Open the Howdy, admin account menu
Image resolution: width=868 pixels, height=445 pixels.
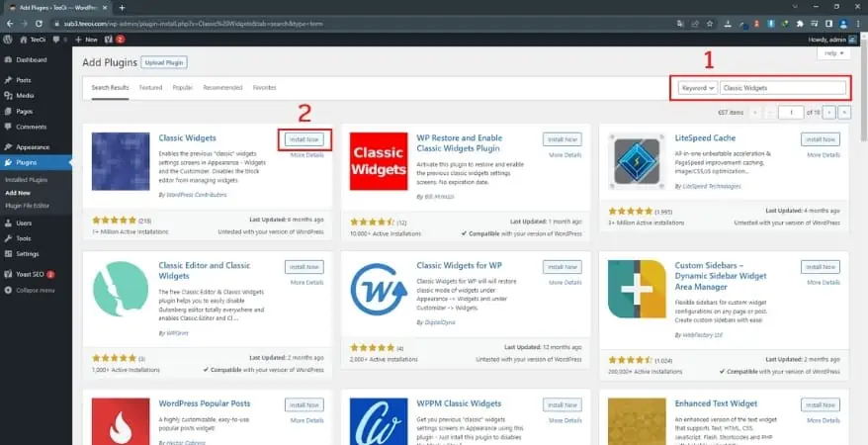[832, 40]
